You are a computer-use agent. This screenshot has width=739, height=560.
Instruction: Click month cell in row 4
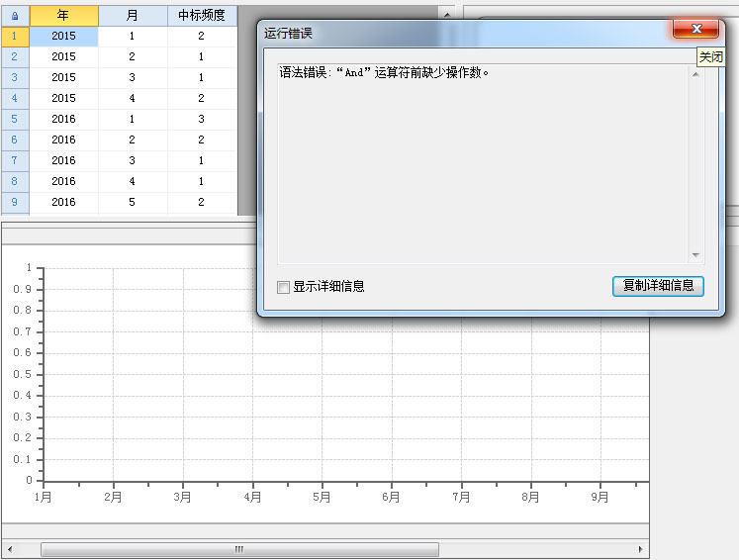click(x=133, y=99)
